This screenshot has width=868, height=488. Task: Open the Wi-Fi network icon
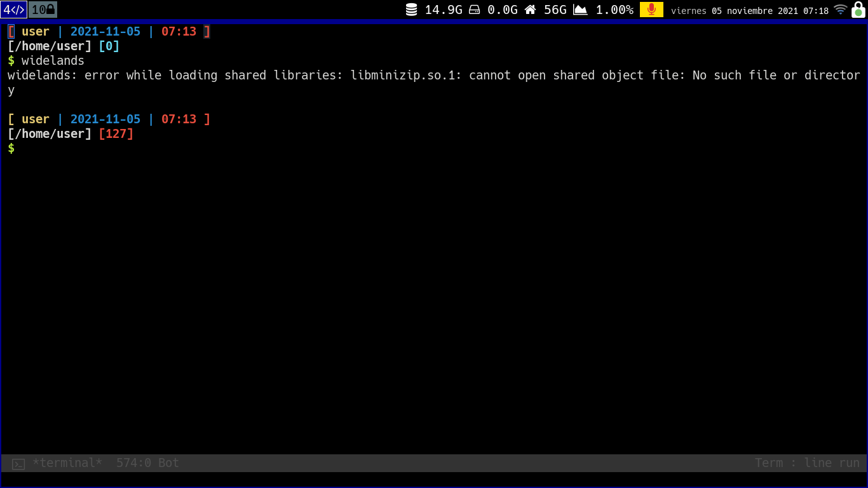841,10
